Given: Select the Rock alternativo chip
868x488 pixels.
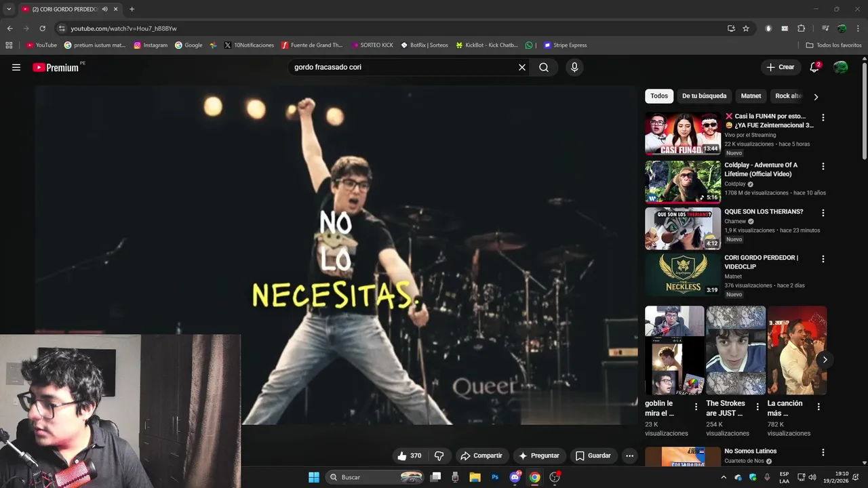Looking at the screenshot, I should point(789,96).
